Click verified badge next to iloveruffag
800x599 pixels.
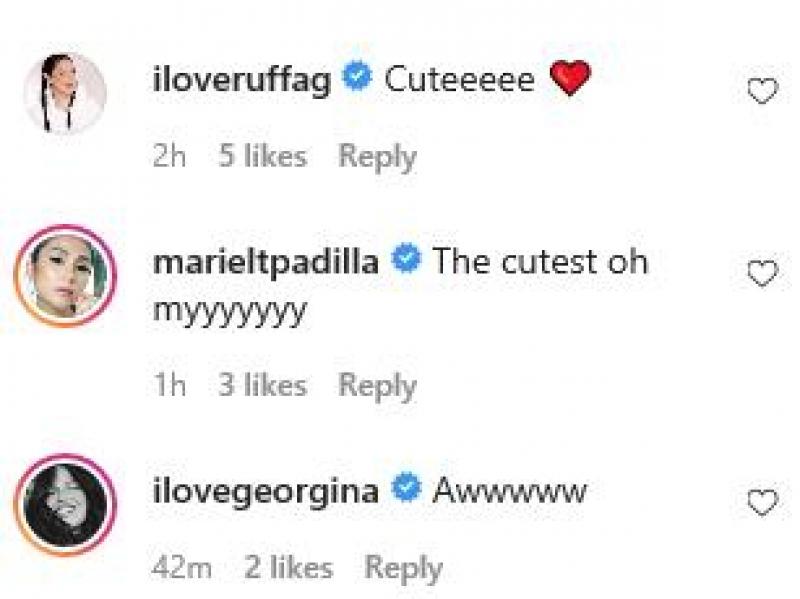click(357, 79)
